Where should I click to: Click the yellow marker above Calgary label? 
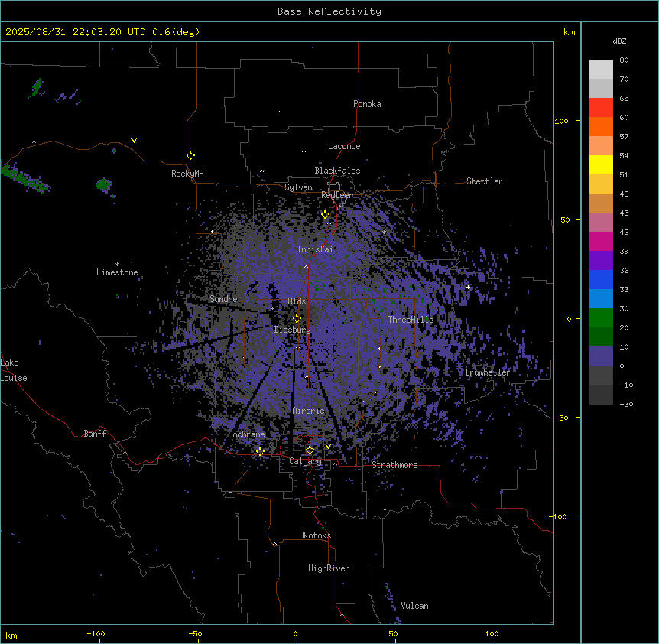point(310,450)
